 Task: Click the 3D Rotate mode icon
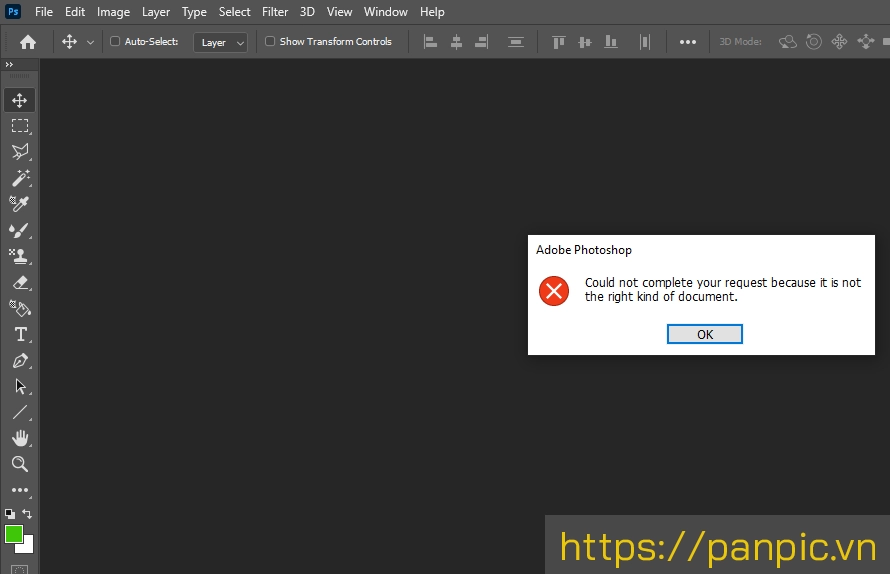click(788, 42)
